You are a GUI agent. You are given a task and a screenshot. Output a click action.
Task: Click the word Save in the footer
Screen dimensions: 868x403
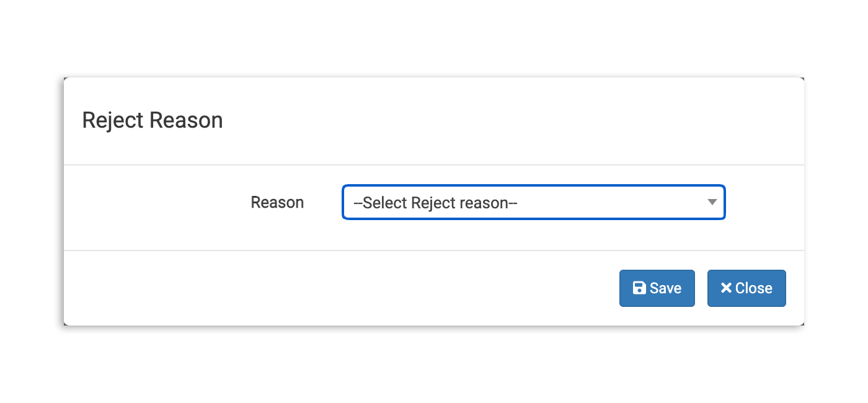point(665,288)
